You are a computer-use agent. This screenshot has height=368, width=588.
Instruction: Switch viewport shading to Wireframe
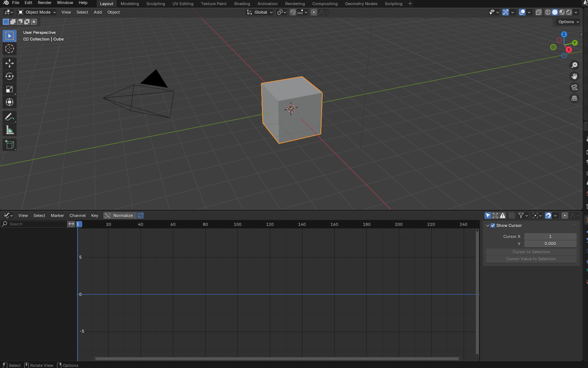(548, 12)
